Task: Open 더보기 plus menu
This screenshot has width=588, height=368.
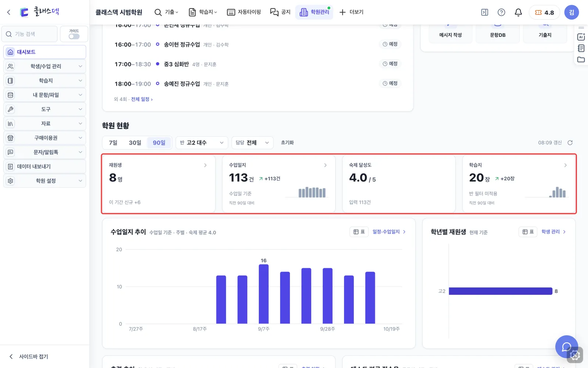Action: coord(351,12)
